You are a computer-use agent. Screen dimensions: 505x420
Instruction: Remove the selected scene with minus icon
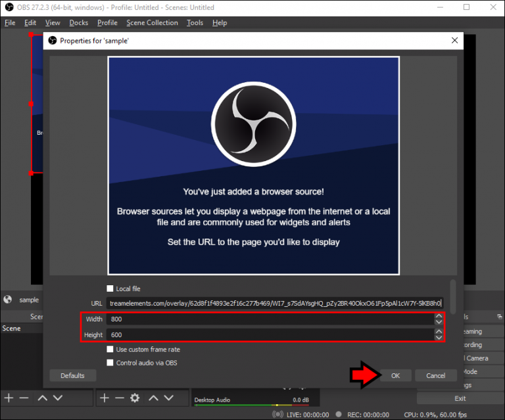[24, 398]
